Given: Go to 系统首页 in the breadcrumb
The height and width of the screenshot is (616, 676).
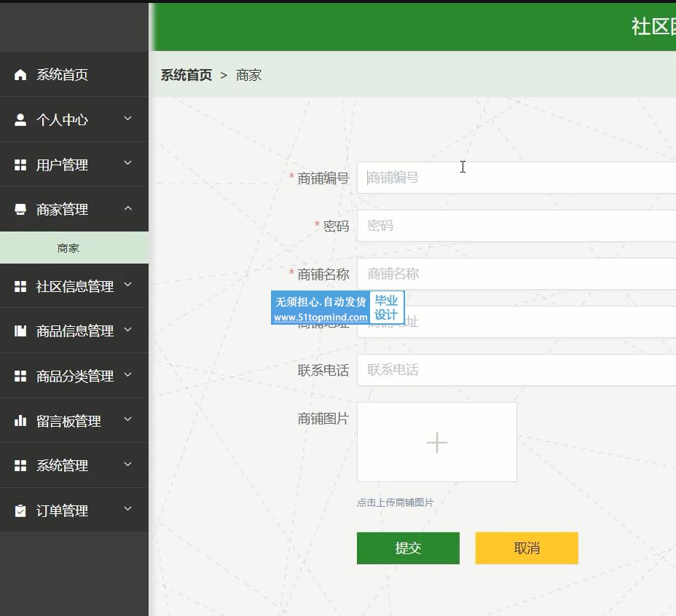Looking at the screenshot, I should click(186, 75).
